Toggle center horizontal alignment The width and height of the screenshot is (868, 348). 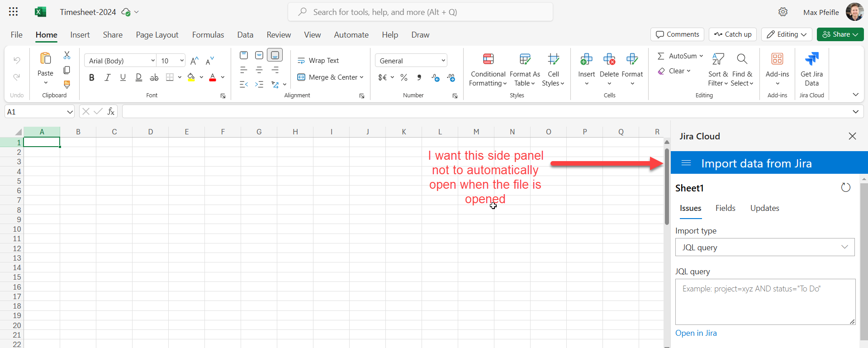(259, 70)
